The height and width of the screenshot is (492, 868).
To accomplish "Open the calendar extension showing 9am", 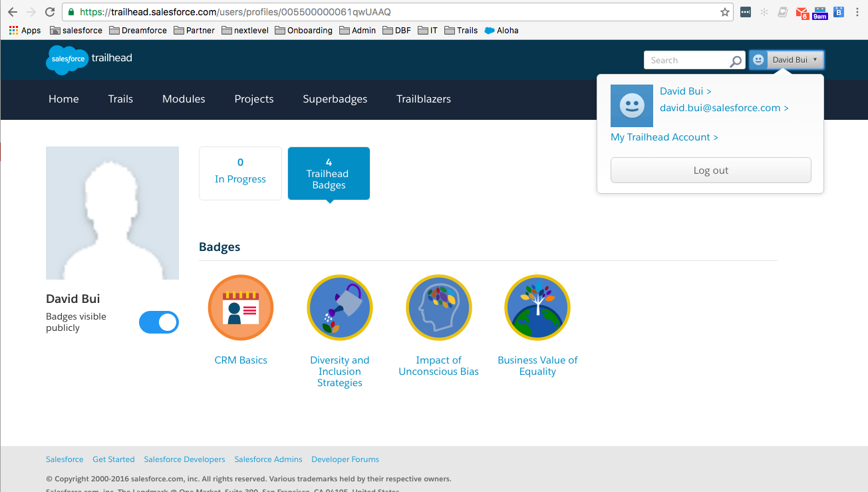I will 820,12.
